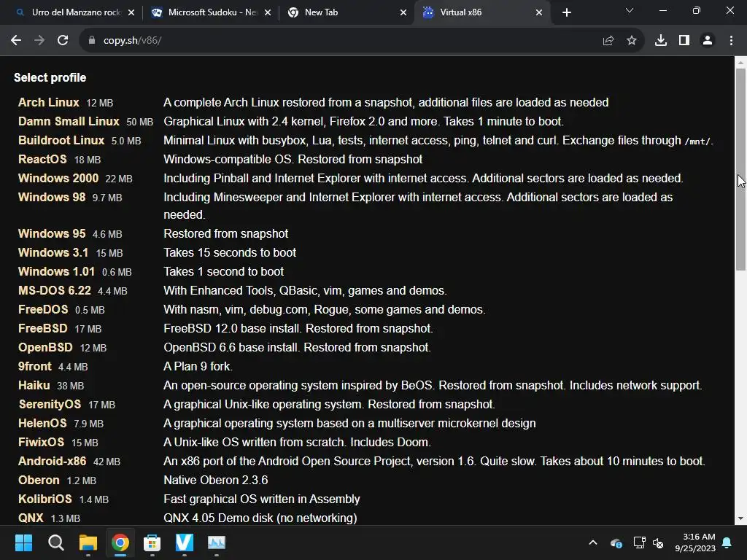This screenshot has width=747, height=560.
Task: Bookmark this page with the star icon
Action: point(632,41)
